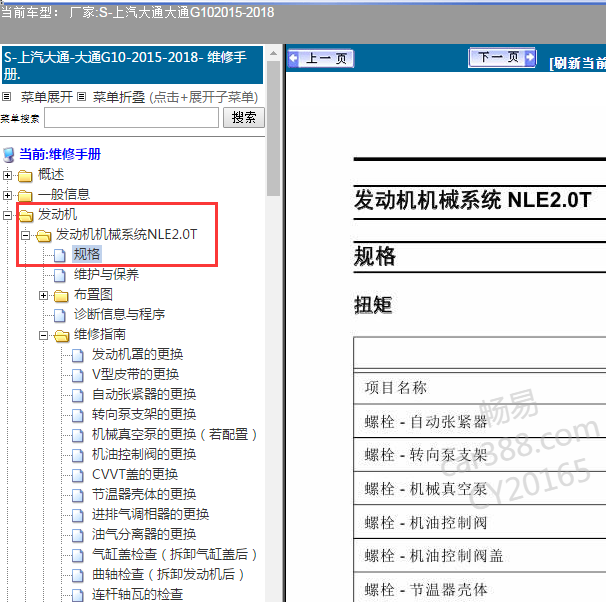606x602 pixels.
Task: Open the 维护与保养 tree item
Action: (x=106, y=274)
